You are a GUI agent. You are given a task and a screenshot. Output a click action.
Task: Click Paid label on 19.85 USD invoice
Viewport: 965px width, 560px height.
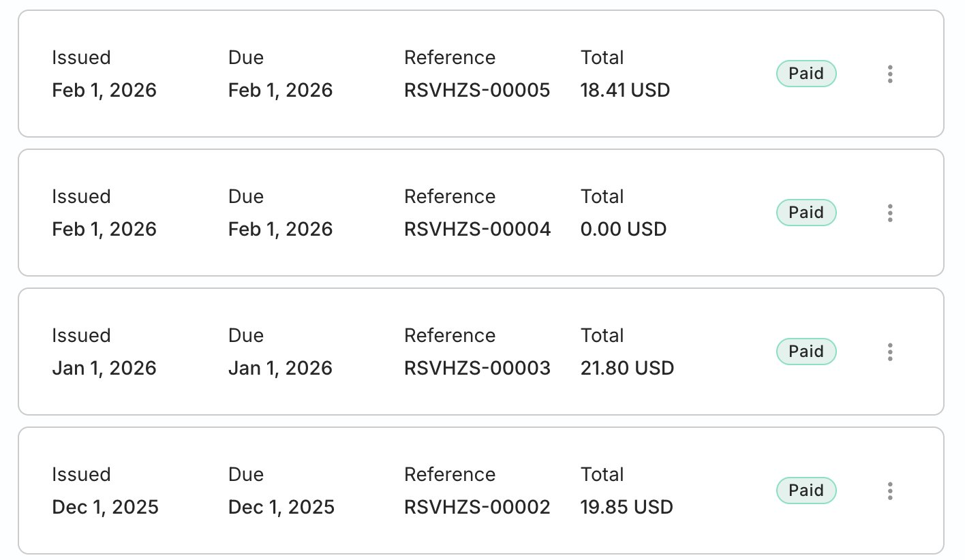pyautogui.click(x=806, y=491)
